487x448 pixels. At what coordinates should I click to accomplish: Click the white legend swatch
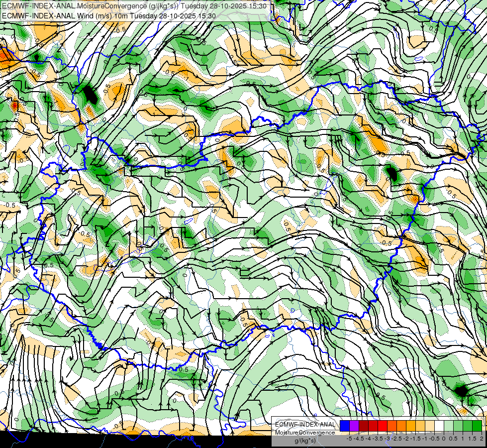point(439,426)
